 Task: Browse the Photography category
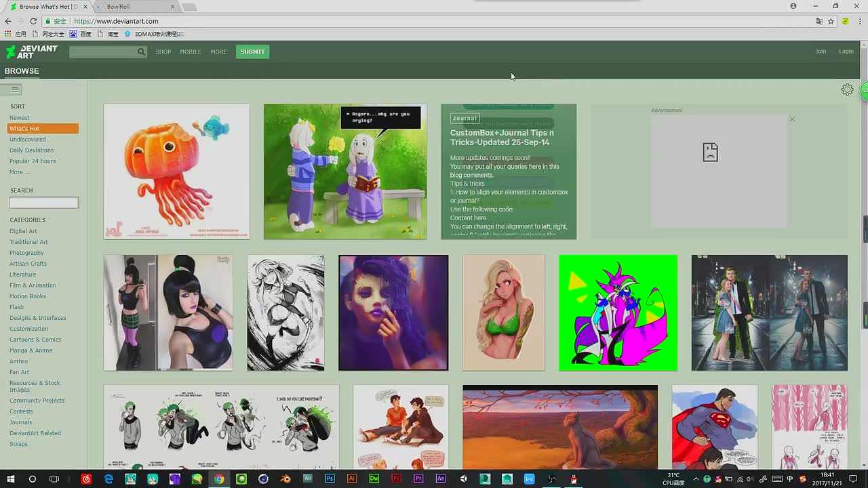[x=26, y=253]
